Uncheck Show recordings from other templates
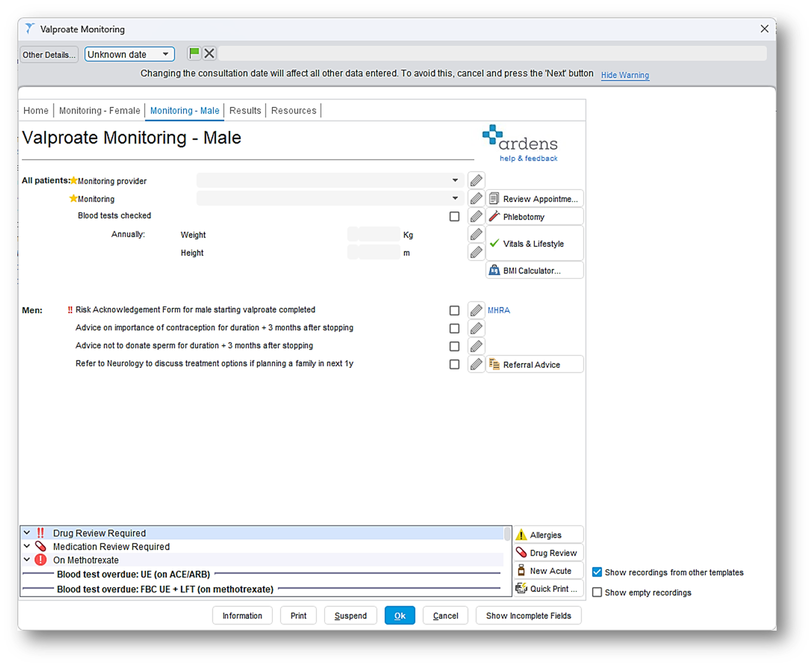Image resolution: width=812 pixels, height=666 pixels. pyautogui.click(x=597, y=572)
